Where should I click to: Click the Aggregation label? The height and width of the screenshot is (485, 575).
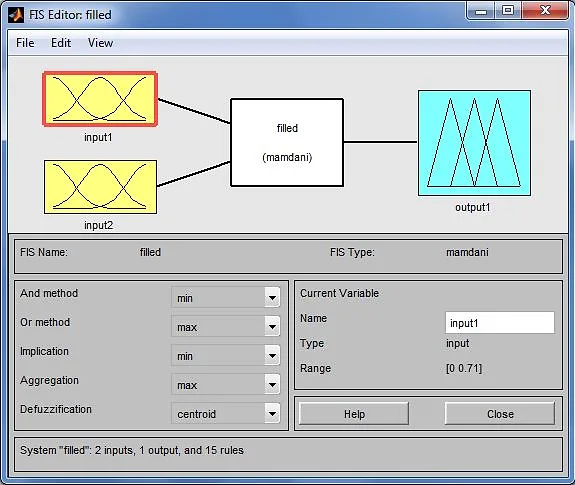point(50,381)
